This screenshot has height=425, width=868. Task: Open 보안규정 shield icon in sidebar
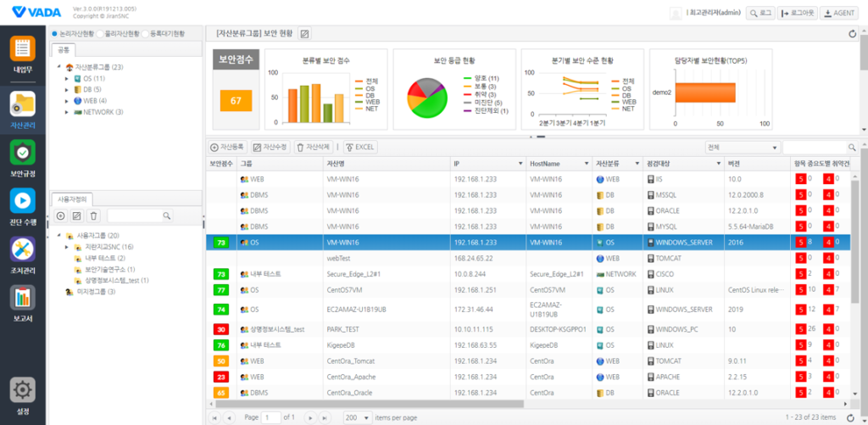click(22, 153)
